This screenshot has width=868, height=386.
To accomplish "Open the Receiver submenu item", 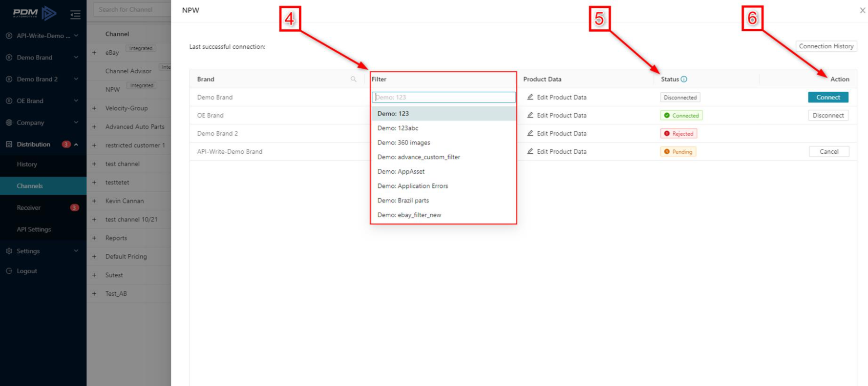I will click(43, 208).
